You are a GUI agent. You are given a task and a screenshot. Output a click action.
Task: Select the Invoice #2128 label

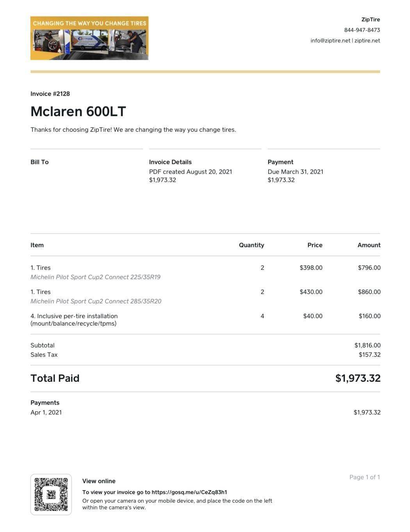pos(50,94)
